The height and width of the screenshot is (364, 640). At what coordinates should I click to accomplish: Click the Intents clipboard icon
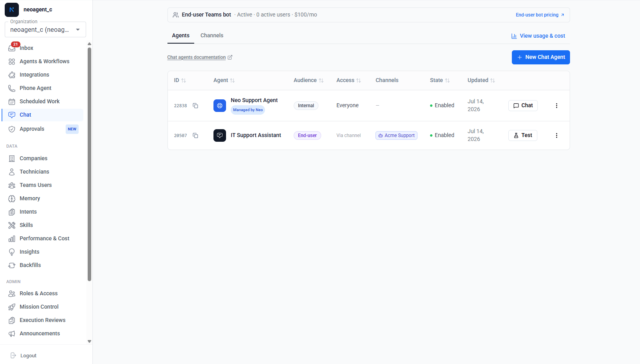[x=12, y=212]
